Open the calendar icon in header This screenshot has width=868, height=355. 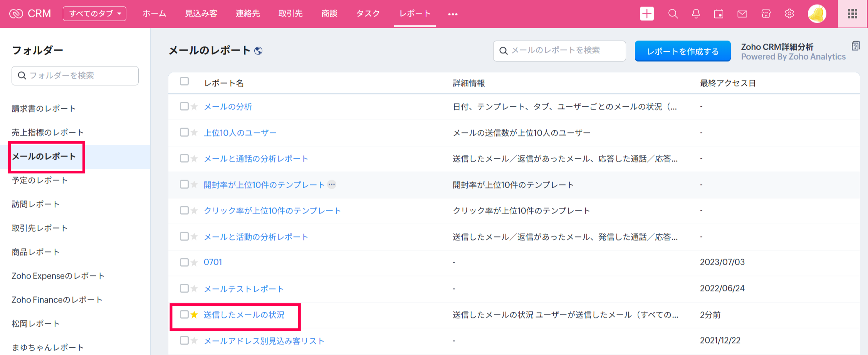pos(719,14)
